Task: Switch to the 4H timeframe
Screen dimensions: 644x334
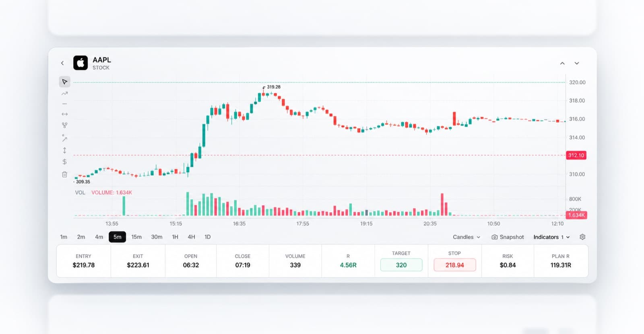Action: 192,237
